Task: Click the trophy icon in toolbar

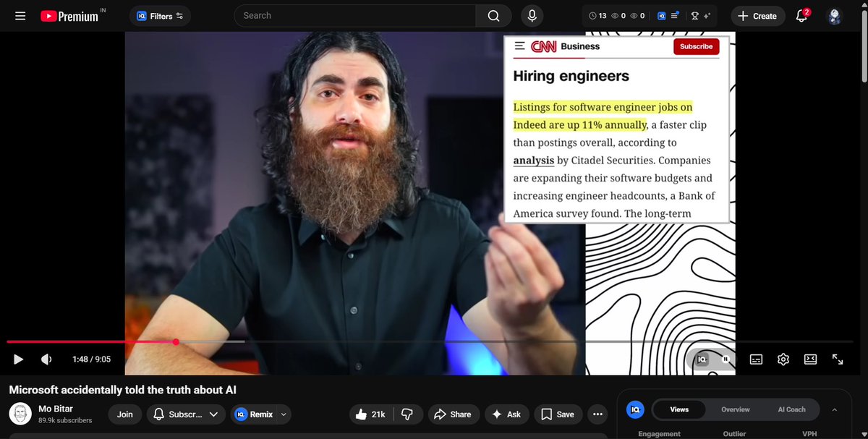Action: coord(695,16)
